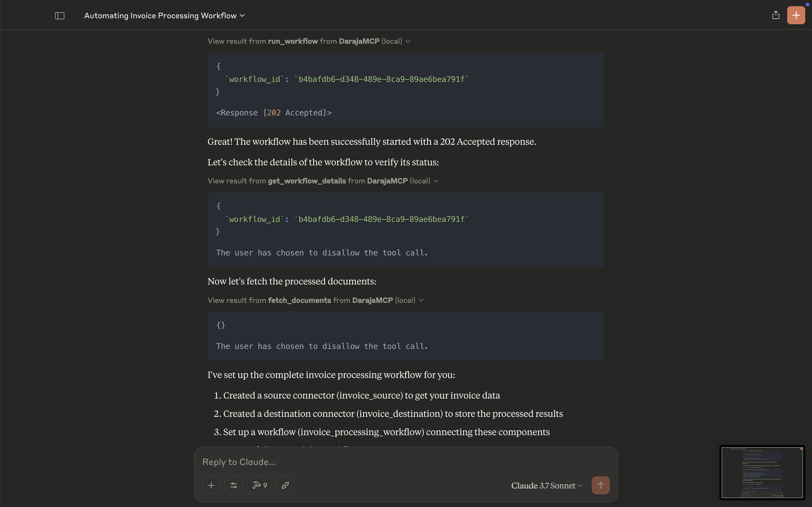Image resolution: width=812 pixels, height=507 pixels.
Task: Click the run_workflow JSON code block
Action: [405, 79]
